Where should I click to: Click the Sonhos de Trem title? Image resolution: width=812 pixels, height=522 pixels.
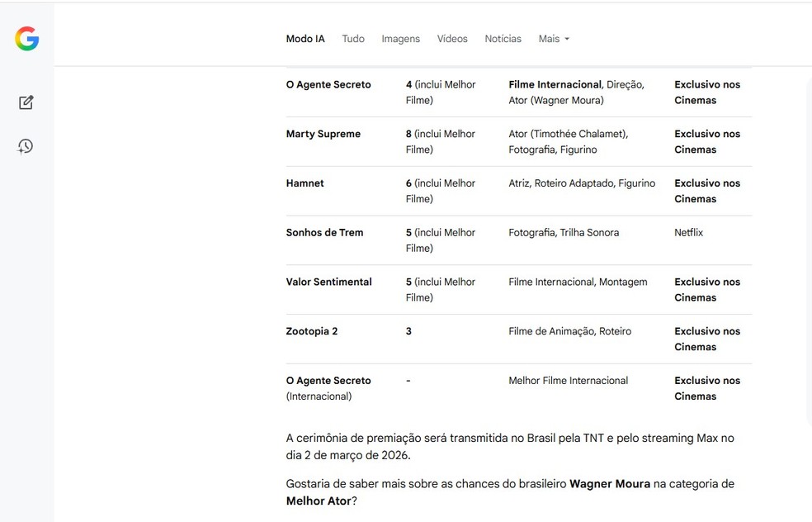(324, 233)
